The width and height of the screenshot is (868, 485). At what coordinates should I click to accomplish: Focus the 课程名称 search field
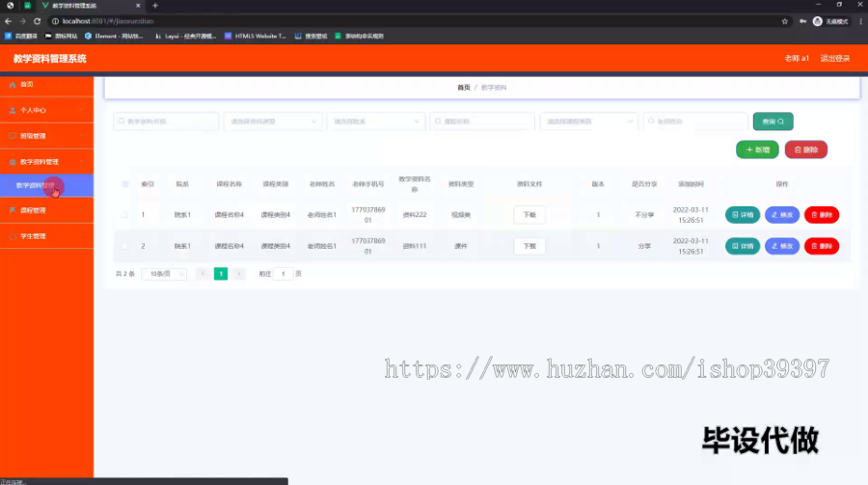(482, 121)
